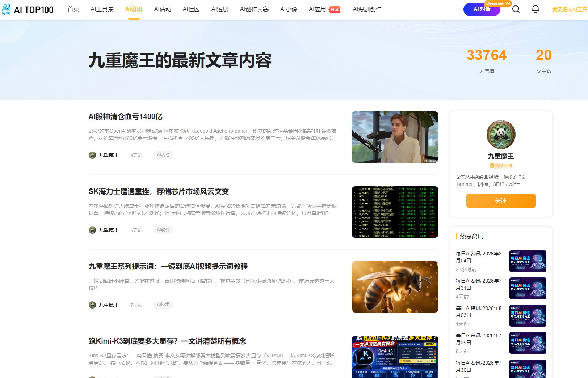The image size is (588, 378).
Task: Click the AI硬件 tag
Action: [x=163, y=230]
